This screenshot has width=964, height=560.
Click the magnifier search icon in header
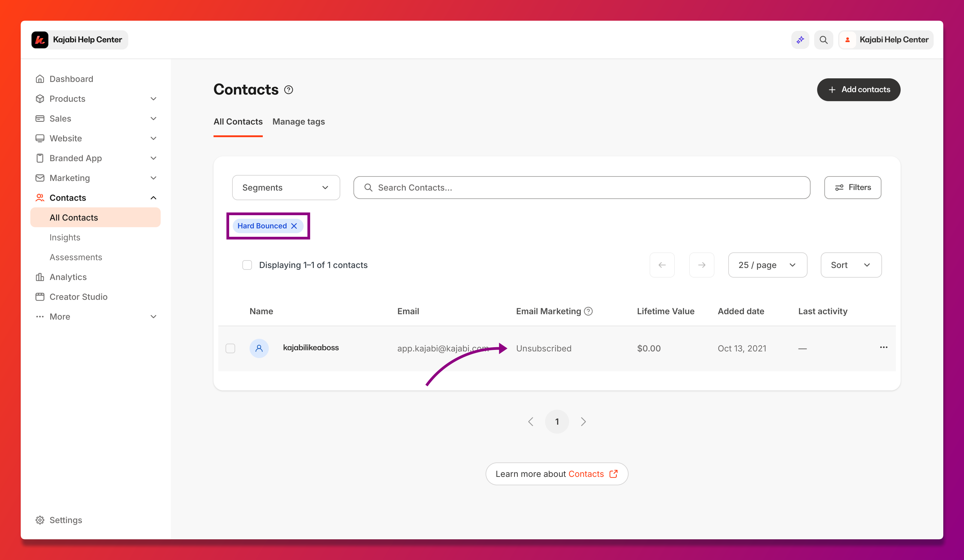click(823, 40)
